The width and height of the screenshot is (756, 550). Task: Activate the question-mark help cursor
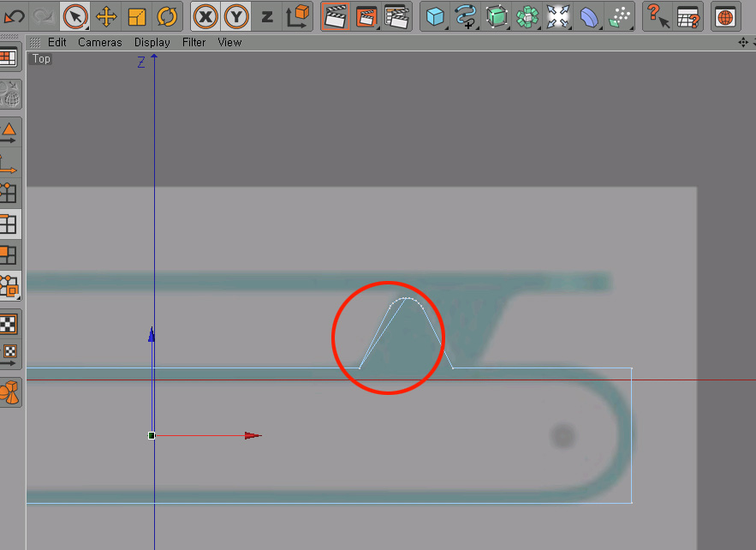coord(658,17)
